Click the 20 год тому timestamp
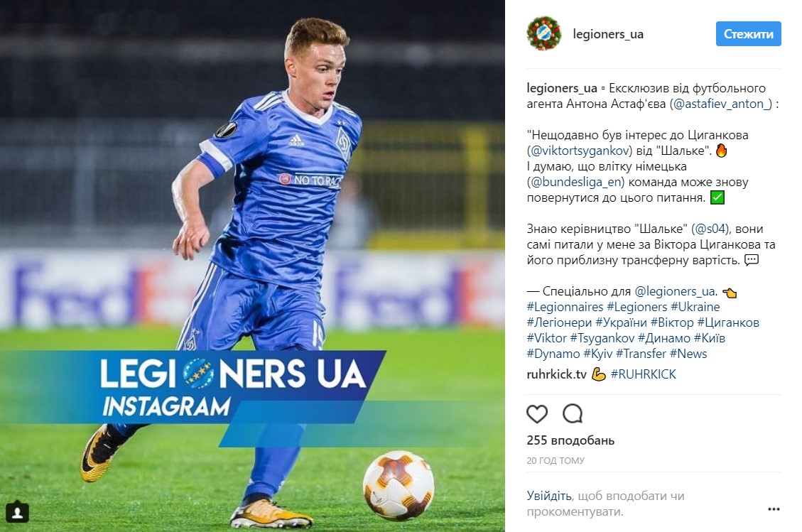 point(556,460)
